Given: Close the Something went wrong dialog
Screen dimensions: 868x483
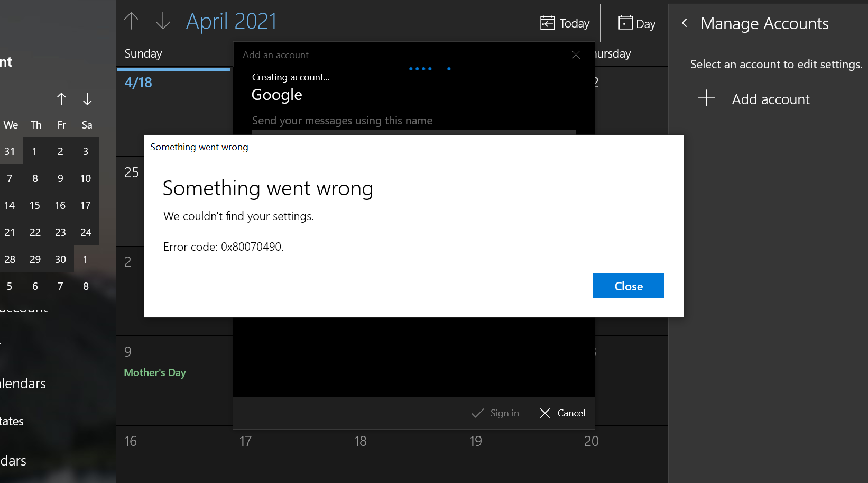Looking at the screenshot, I should click(x=628, y=286).
